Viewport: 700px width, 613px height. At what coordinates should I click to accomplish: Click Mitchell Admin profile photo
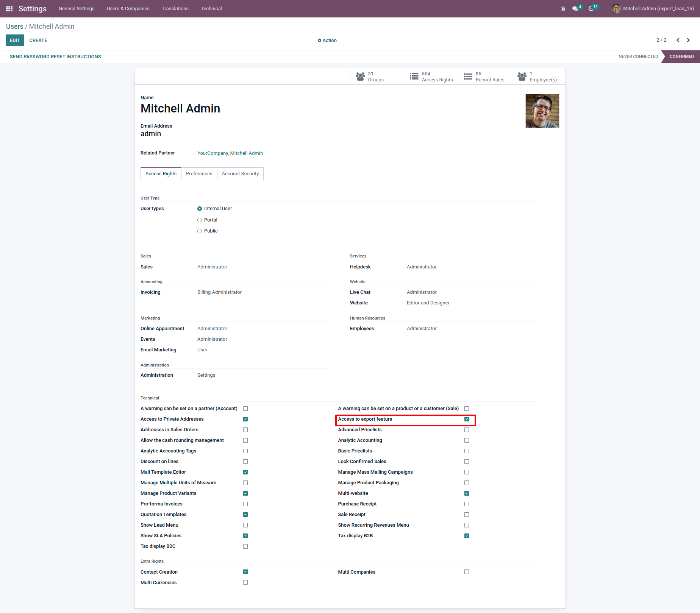point(542,111)
